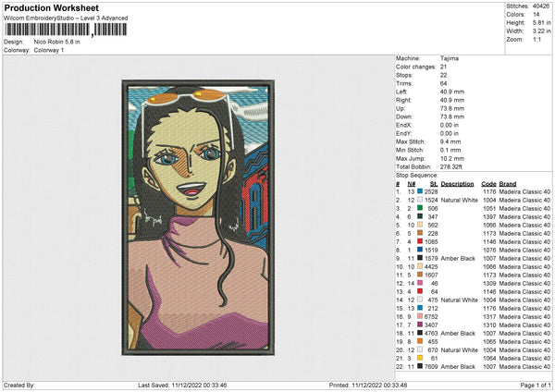The height and width of the screenshot is (392, 555).
Task: Select the salmon swatch in stop row 16
Action: click(420, 316)
